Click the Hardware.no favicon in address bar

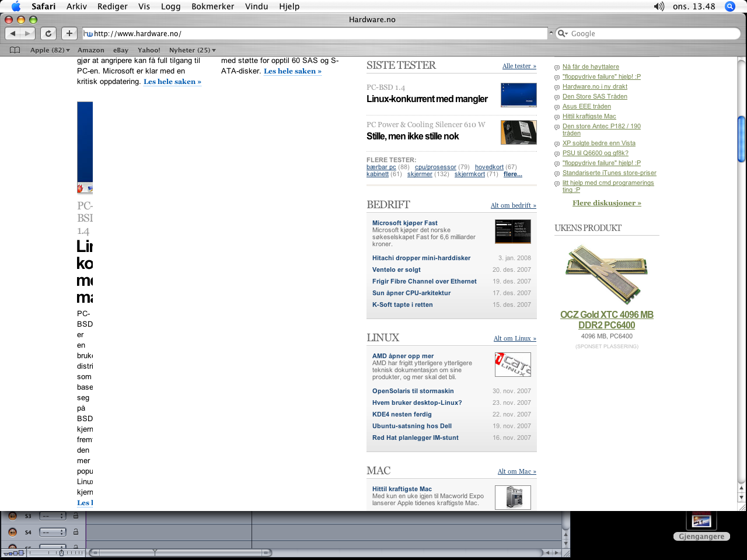[88, 34]
